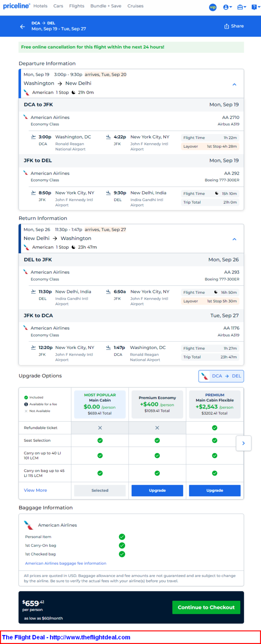Open the Cruises navigation item
261x644 pixels.
(136, 6)
